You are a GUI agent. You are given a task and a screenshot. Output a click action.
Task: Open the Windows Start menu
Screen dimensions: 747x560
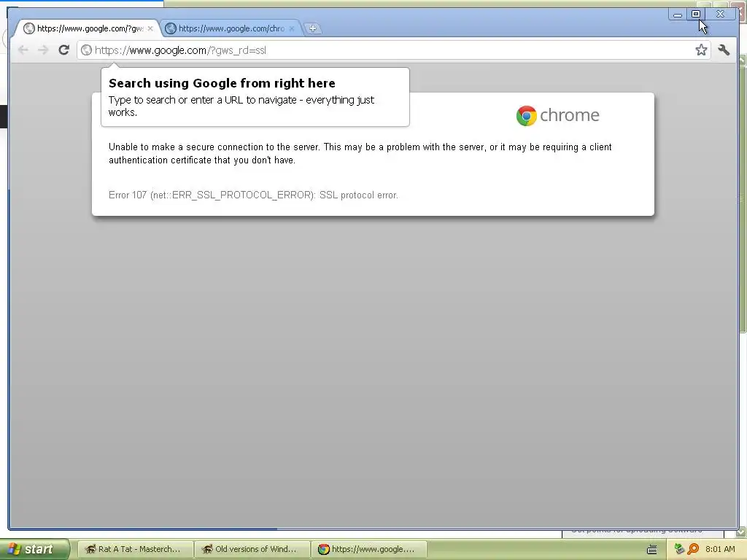[35, 549]
